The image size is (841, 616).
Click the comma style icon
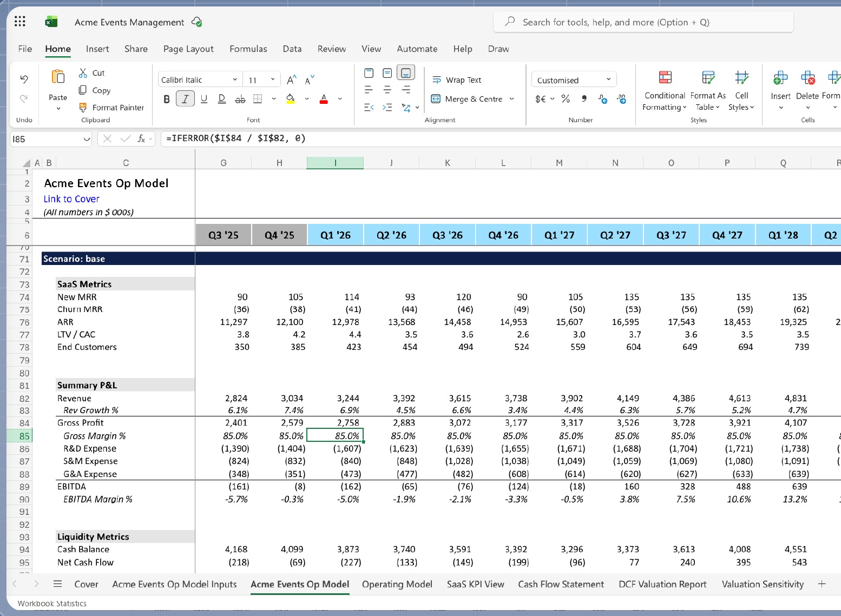coord(584,99)
